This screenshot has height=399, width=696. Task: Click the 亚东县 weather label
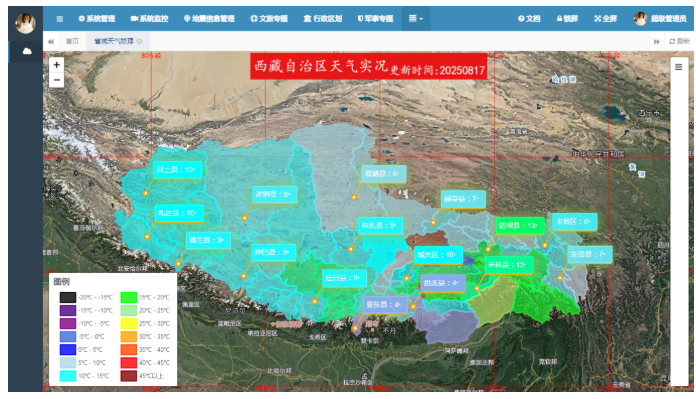385,304
